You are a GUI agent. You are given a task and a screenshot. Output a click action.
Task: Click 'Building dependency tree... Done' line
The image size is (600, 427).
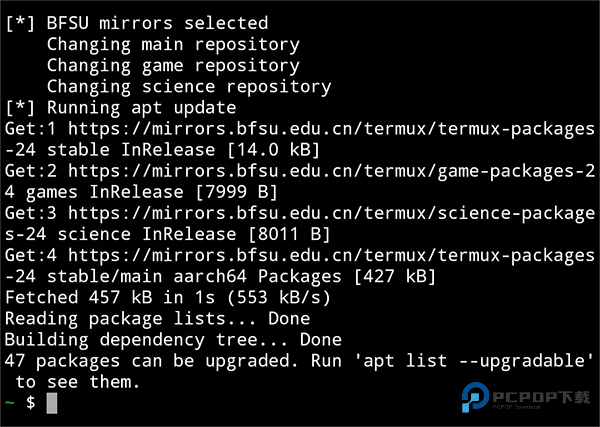173,339
